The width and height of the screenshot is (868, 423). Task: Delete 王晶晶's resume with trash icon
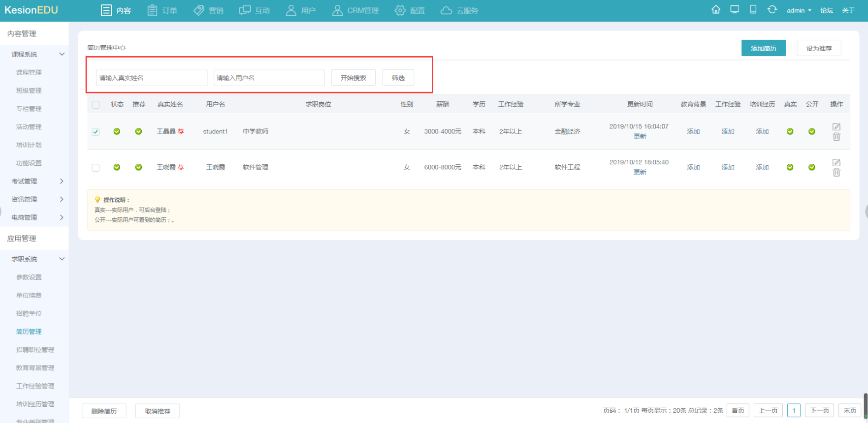click(836, 137)
